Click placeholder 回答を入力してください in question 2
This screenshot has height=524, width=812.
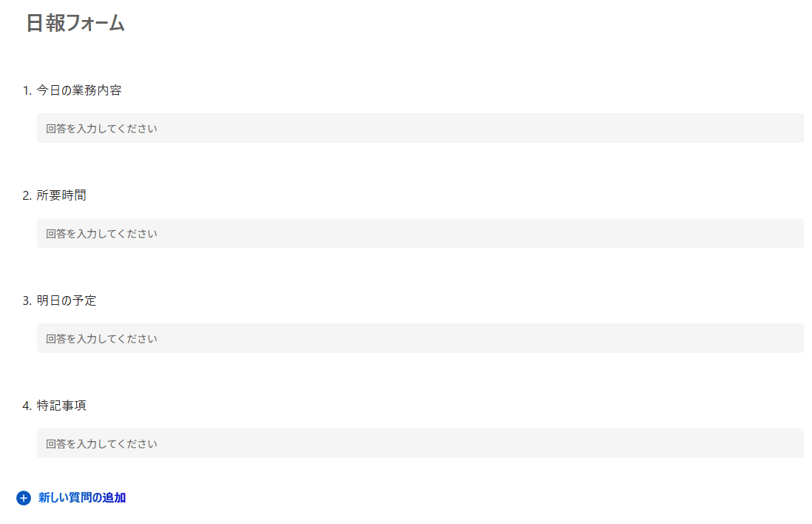[x=101, y=234]
